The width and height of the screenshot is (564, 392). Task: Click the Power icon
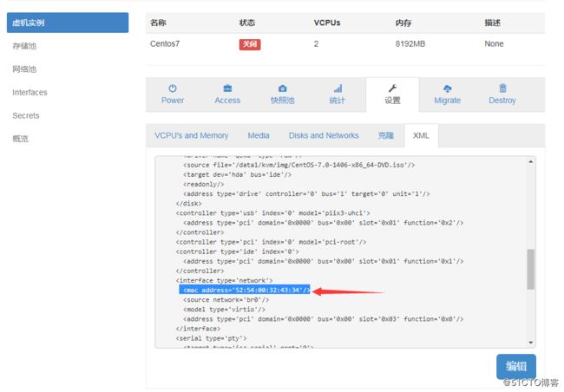tap(173, 88)
